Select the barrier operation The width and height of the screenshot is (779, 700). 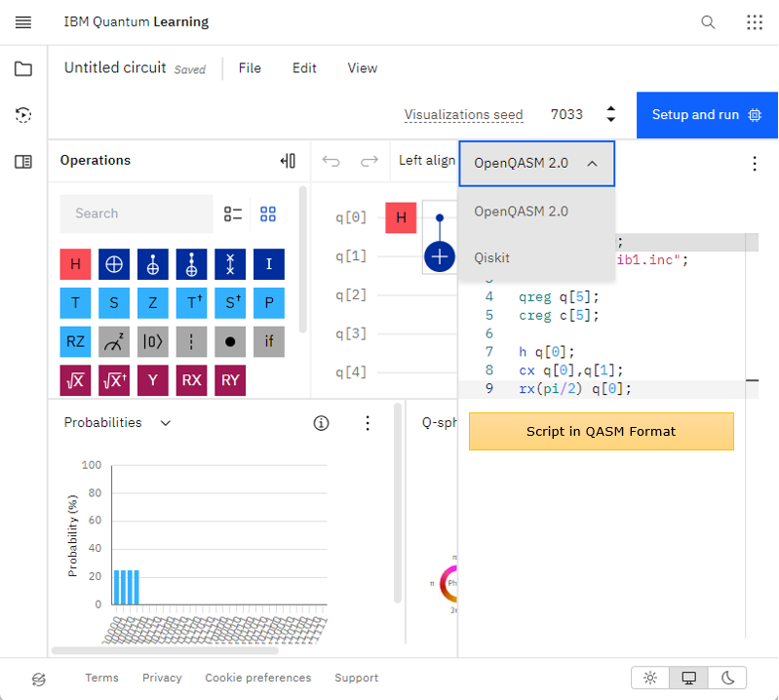coord(192,341)
